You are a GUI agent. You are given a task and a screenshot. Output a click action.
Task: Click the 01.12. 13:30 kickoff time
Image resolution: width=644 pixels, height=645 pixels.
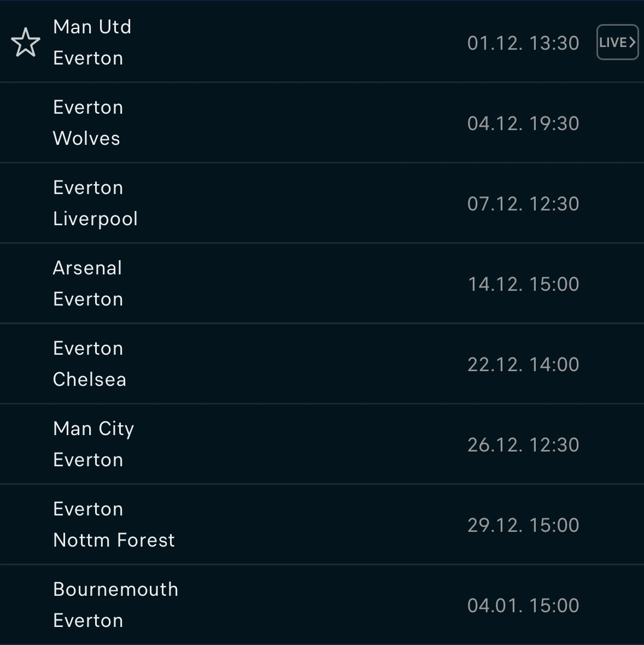(x=523, y=43)
